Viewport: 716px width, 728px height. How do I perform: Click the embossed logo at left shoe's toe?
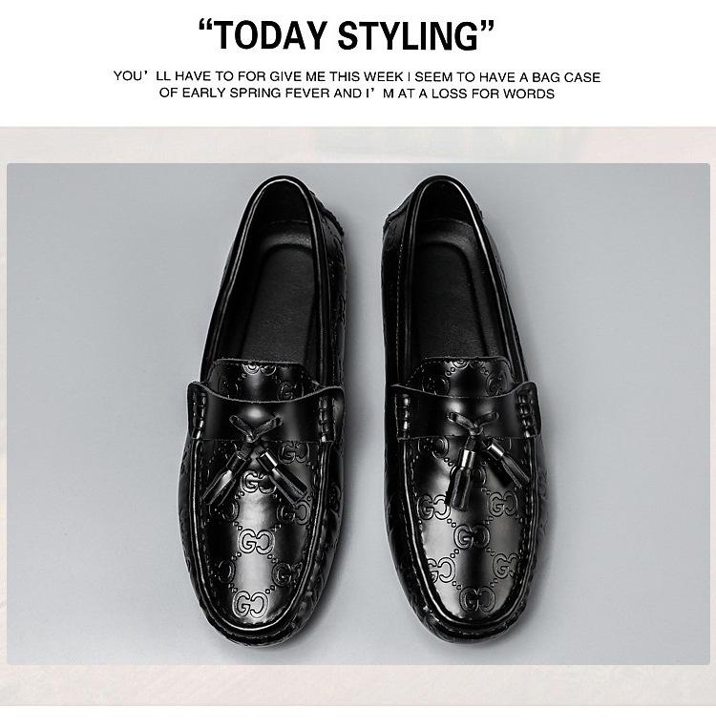pyautogui.click(x=252, y=604)
